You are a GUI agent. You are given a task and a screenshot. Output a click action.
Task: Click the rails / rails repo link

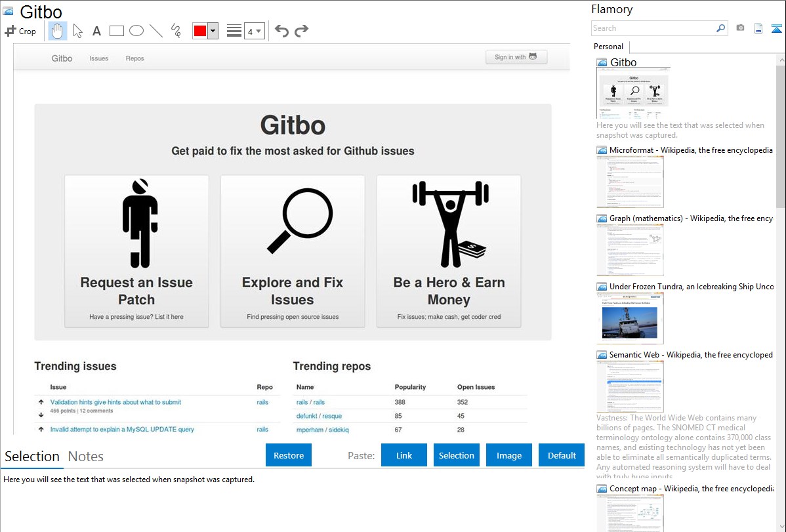point(310,402)
